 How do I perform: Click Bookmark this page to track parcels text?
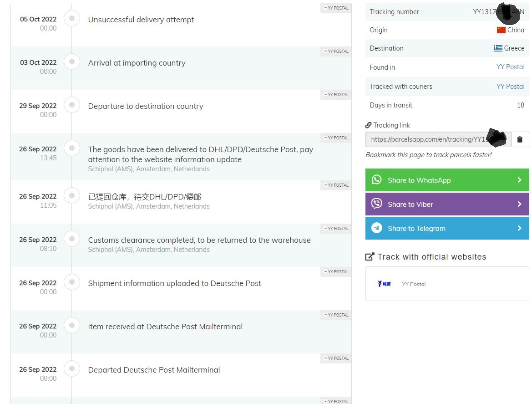(x=429, y=155)
